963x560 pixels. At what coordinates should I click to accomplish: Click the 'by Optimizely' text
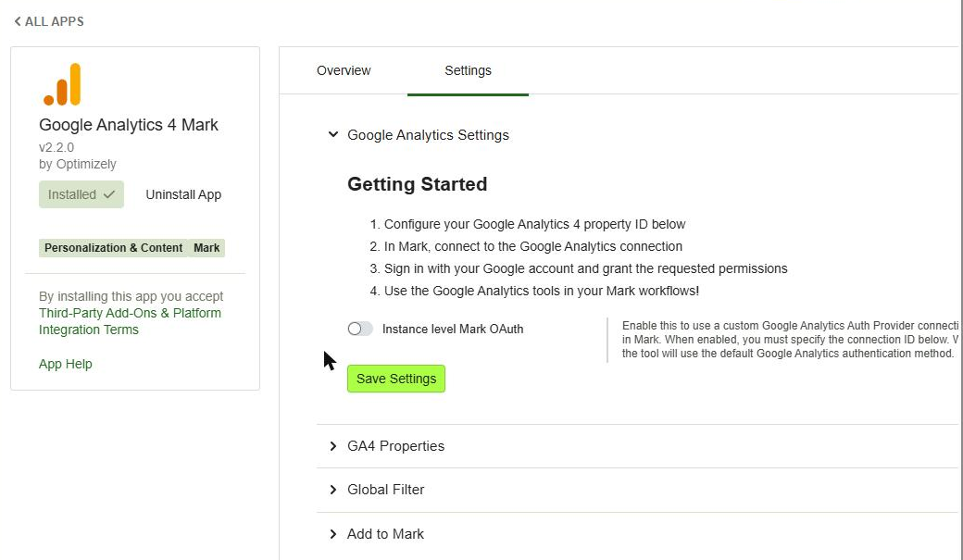click(x=78, y=164)
